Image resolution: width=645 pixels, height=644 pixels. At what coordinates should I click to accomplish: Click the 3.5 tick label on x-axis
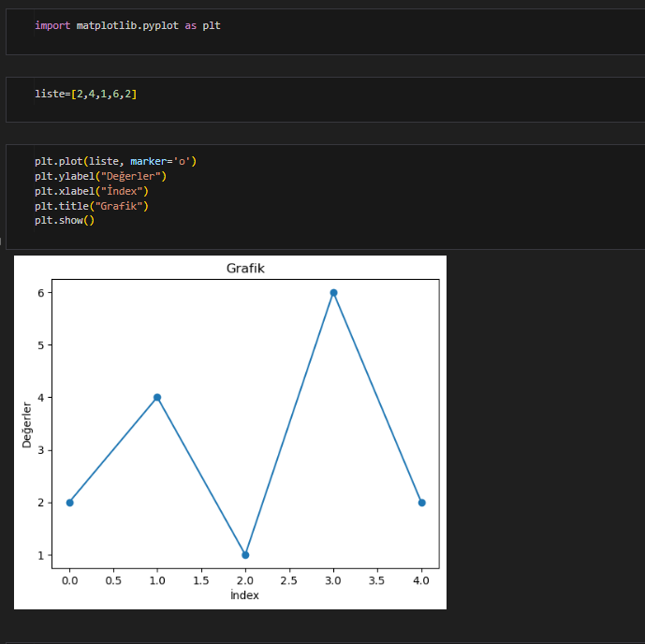[377, 580]
